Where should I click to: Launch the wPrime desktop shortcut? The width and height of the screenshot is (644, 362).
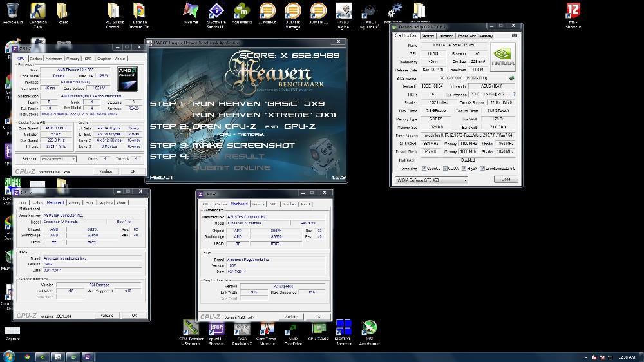pos(191,14)
